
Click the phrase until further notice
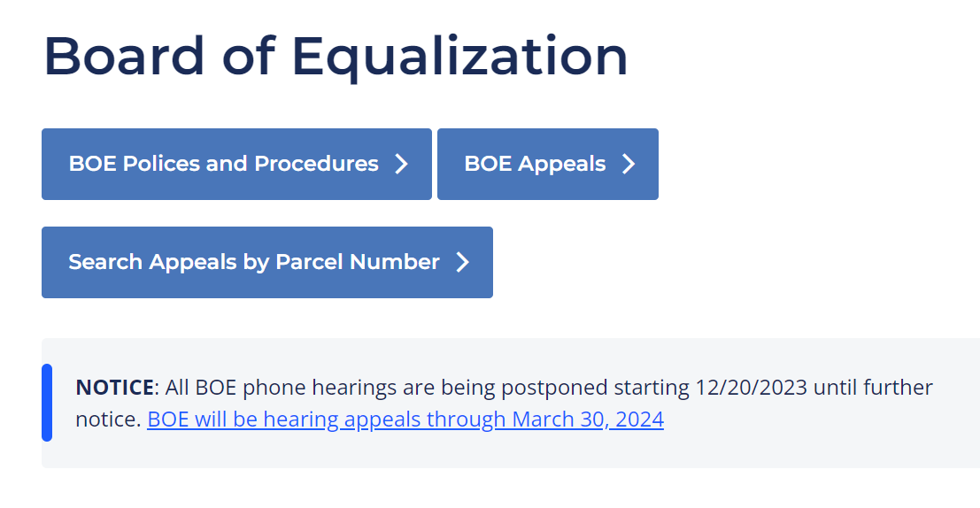click(x=873, y=388)
